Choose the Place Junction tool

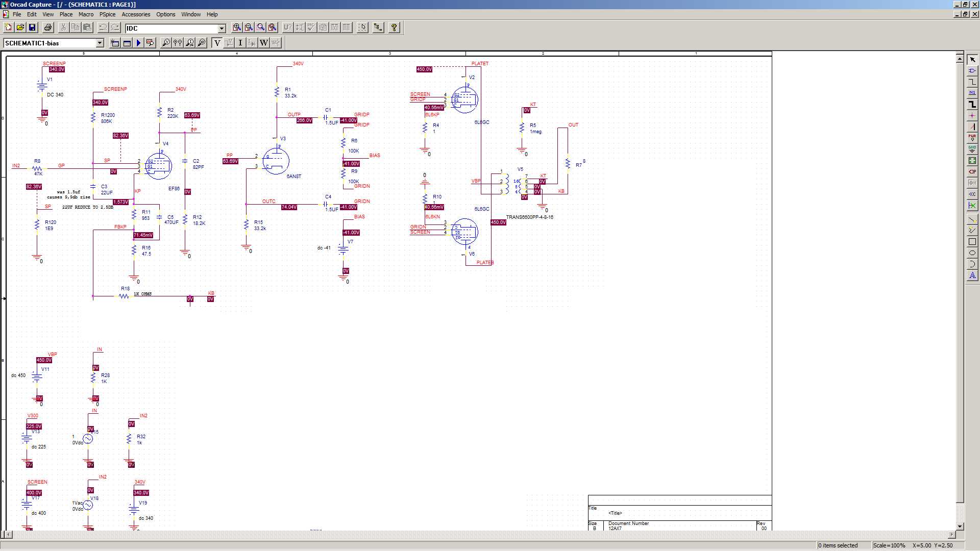972,115
